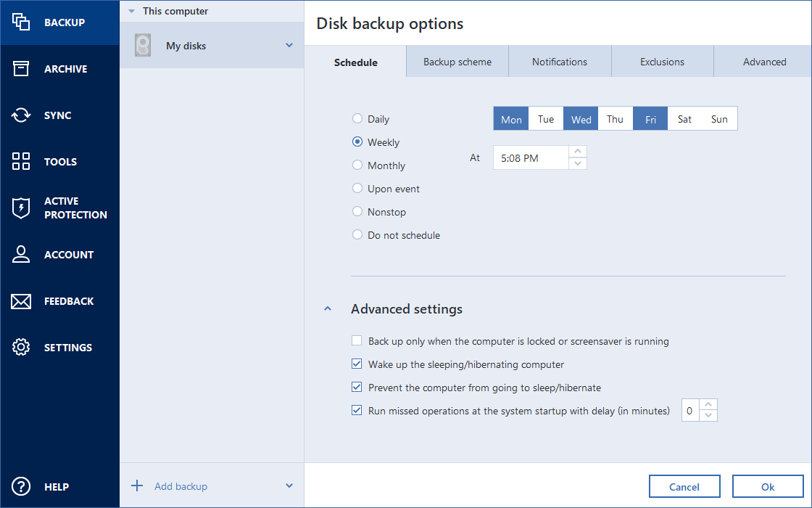This screenshot has width=812, height=508.
Task: Open the Settings gear icon
Action: [21, 348]
